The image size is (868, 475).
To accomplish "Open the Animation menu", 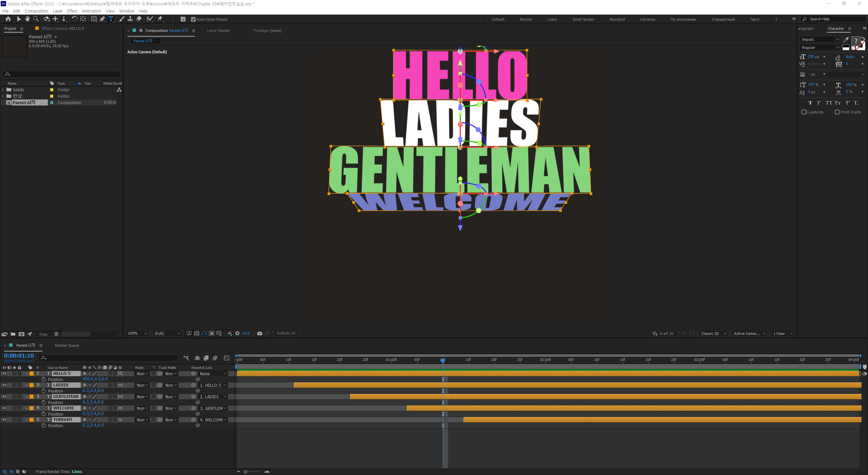I will click(x=91, y=11).
